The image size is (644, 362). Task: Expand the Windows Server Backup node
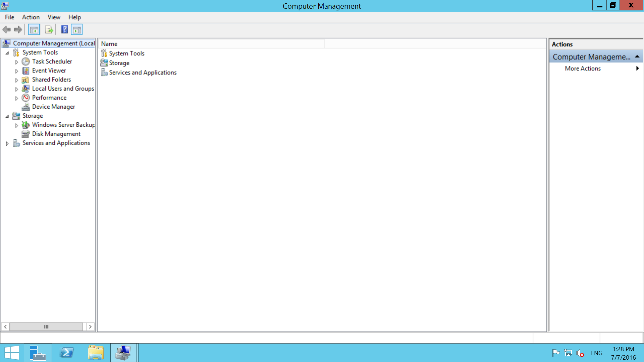(x=16, y=125)
